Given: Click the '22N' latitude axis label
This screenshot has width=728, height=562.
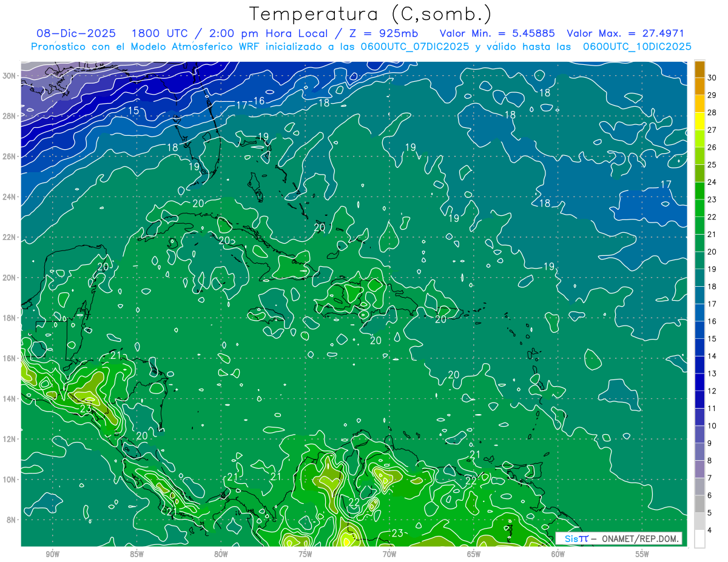Looking at the screenshot, I should click(x=9, y=237).
